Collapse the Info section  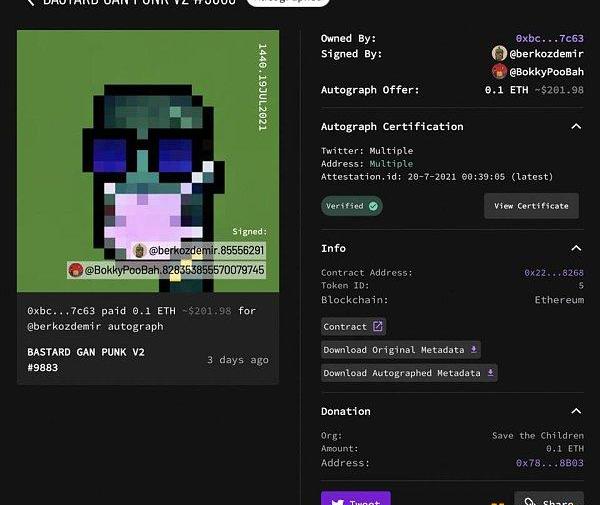point(576,248)
